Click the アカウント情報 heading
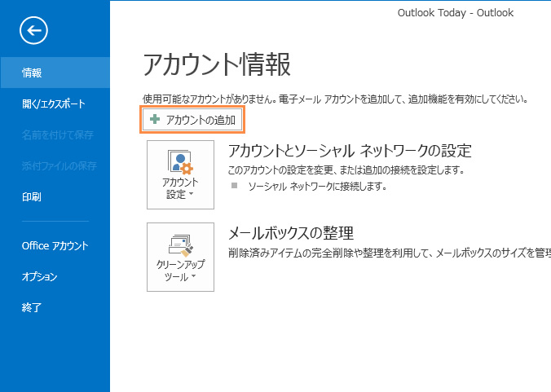The image size is (551, 392). click(217, 64)
